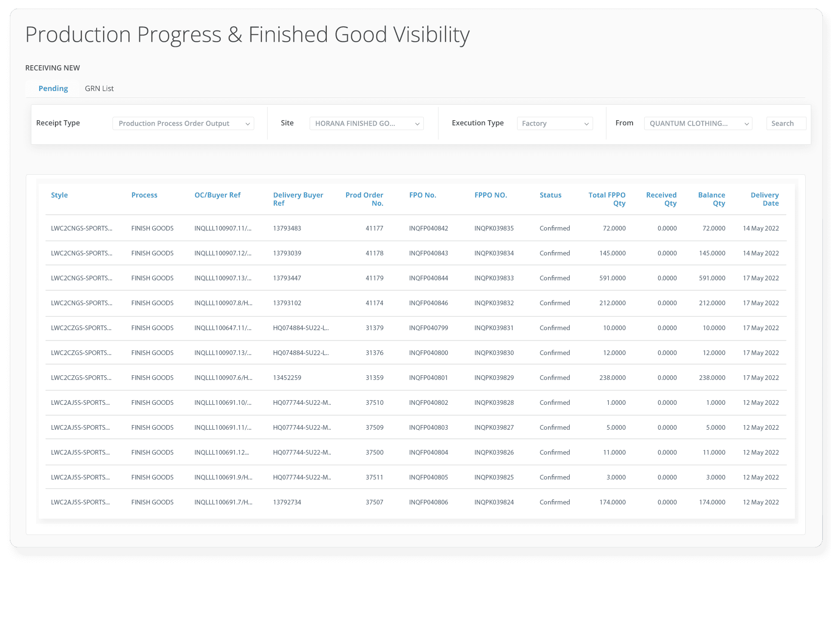Open the GRN List tab

[x=99, y=88]
